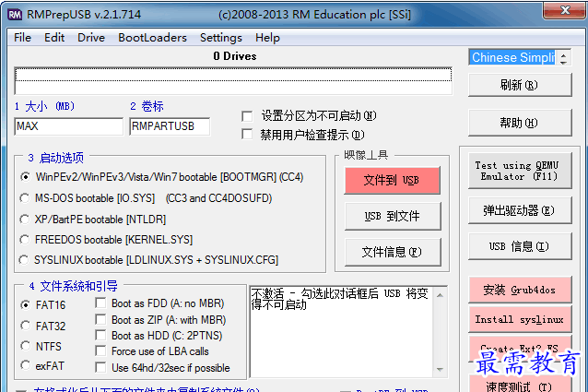Click the language spinner up arrow
This screenshot has height=392, width=588.
coord(563,54)
